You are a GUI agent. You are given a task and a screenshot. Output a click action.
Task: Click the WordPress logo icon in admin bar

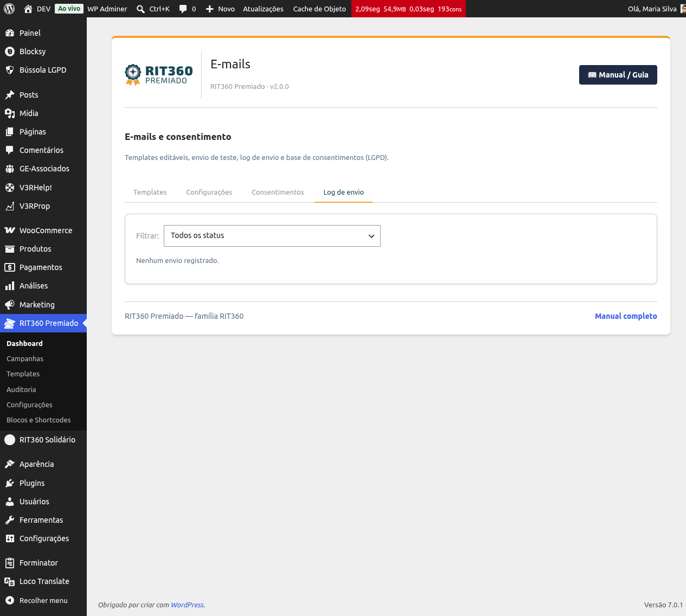pos(9,9)
